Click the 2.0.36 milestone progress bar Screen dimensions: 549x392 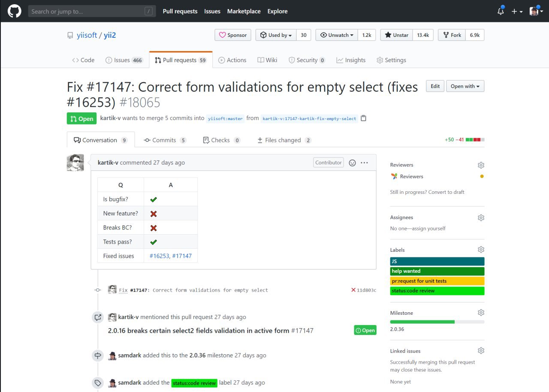(437, 322)
